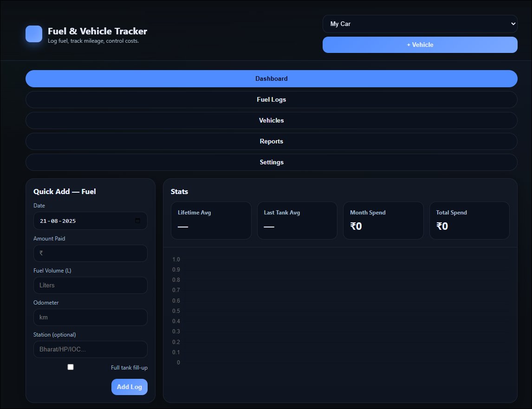532x409 pixels.
Task: Click the 1.0 chart axis label
Action: pos(176,260)
